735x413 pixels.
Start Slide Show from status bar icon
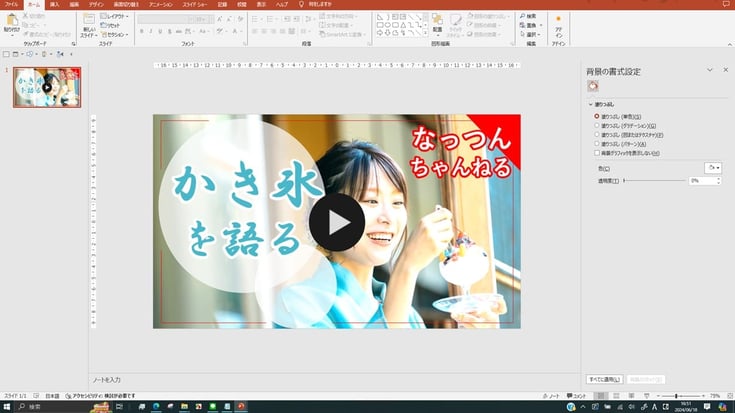click(647, 396)
